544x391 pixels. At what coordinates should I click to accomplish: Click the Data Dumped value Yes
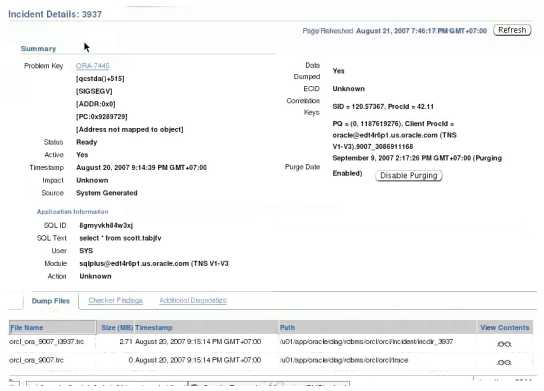[338, 71]
